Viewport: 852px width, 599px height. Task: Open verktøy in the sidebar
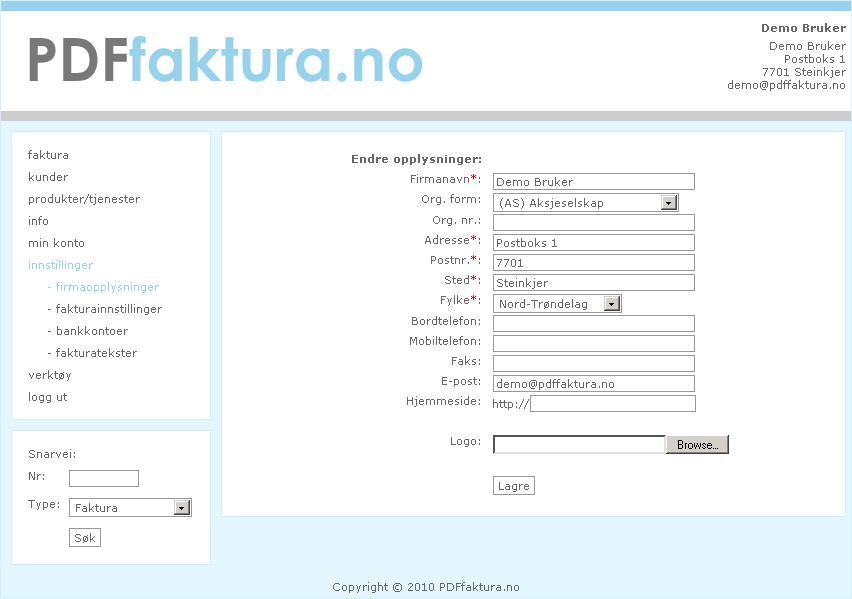49,375
